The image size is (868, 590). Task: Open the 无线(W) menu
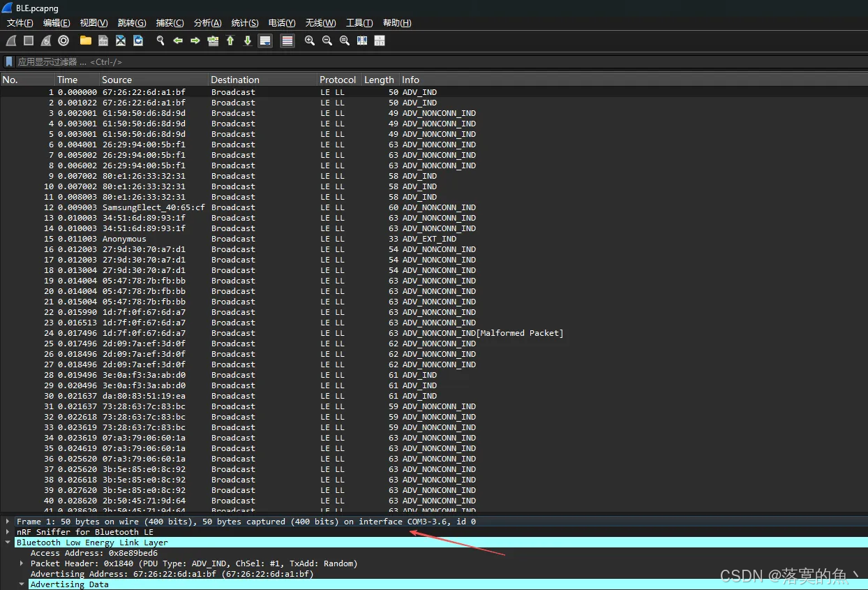point(320,23)
